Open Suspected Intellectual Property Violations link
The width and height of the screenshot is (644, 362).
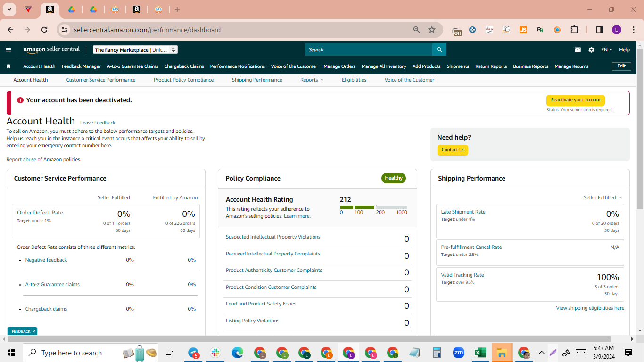tap(273, 237)
